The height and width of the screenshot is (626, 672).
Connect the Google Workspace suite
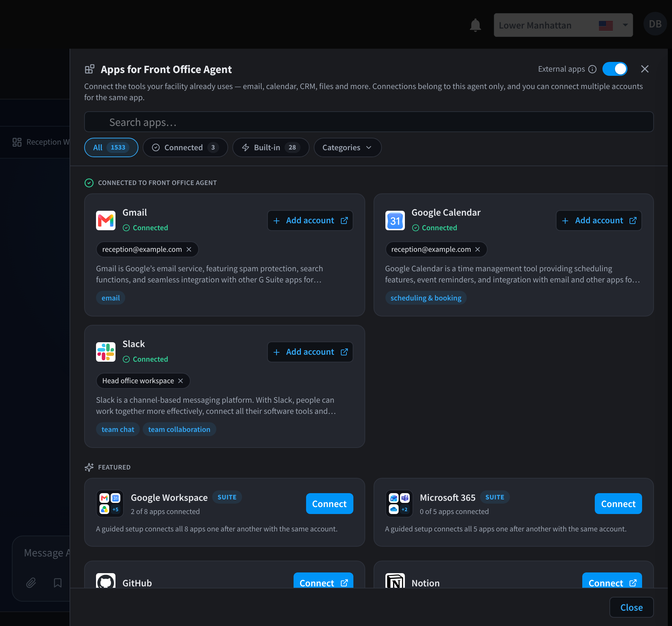(329, 504)
